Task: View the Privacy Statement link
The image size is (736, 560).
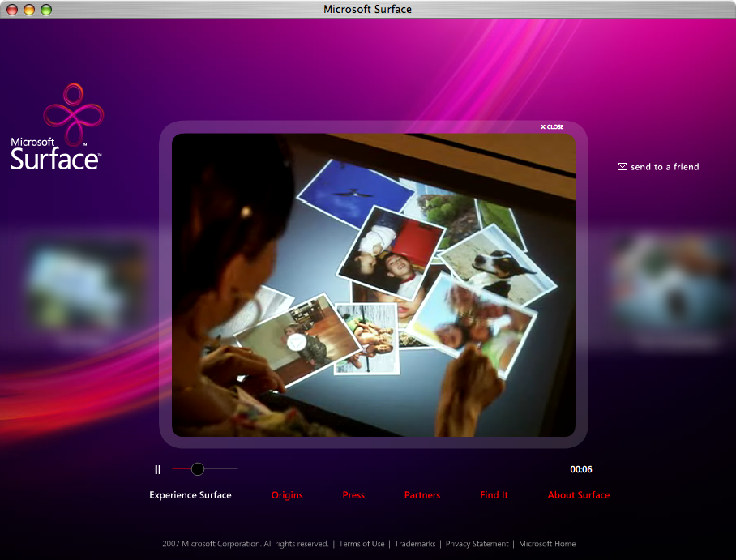Action: point(477,544)
